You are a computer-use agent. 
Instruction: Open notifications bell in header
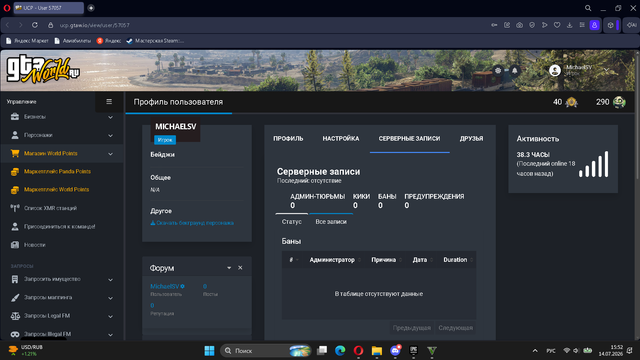[x=515, y=71]
